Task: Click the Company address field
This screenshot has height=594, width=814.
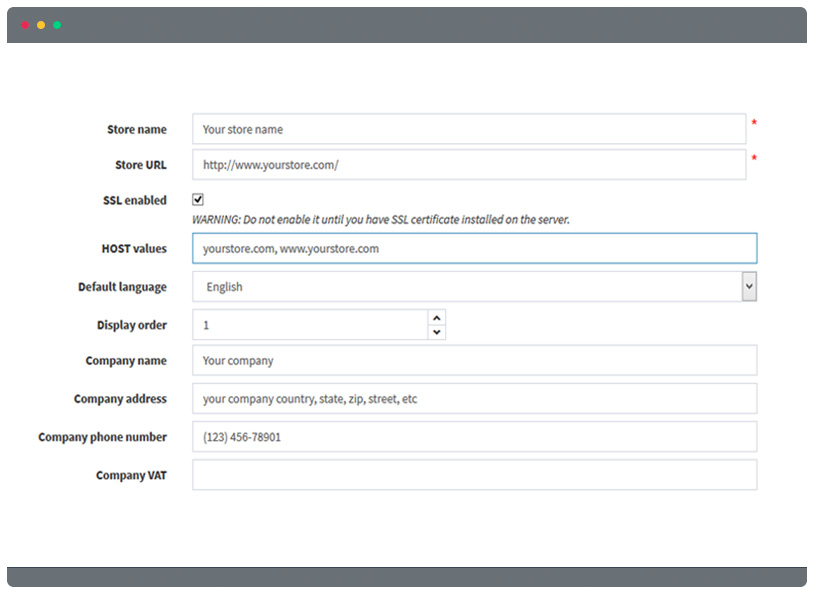Action: tap(474, 399)
